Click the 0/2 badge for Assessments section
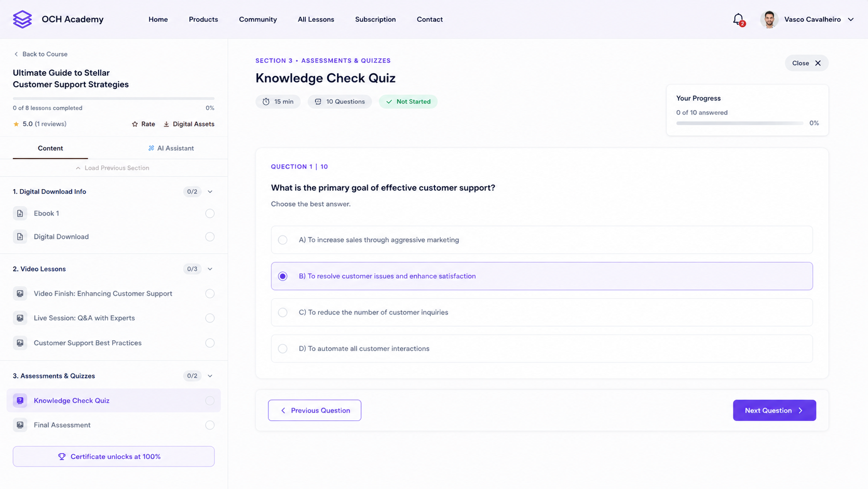868x489 pixels. point(192,376)
